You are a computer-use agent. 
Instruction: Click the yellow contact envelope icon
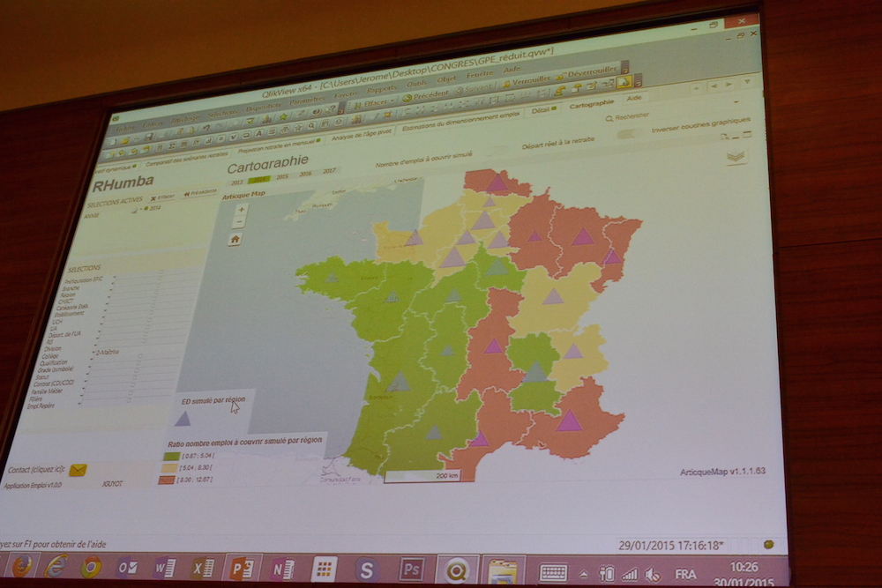coord(78,471)
